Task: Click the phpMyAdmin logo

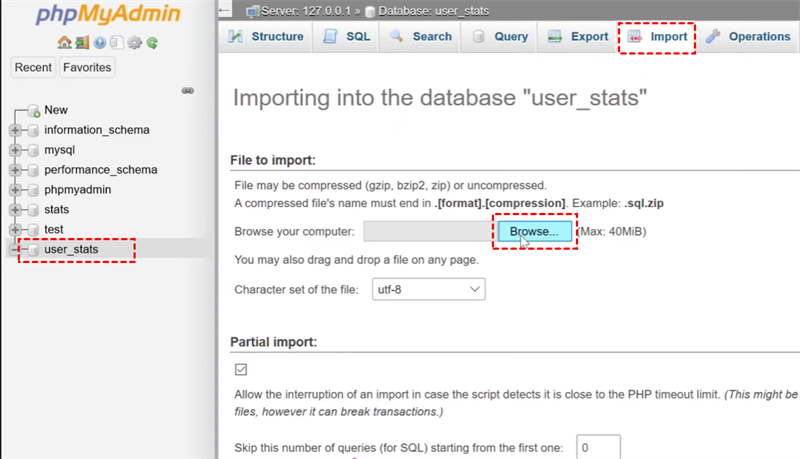Action: [108, 14]
